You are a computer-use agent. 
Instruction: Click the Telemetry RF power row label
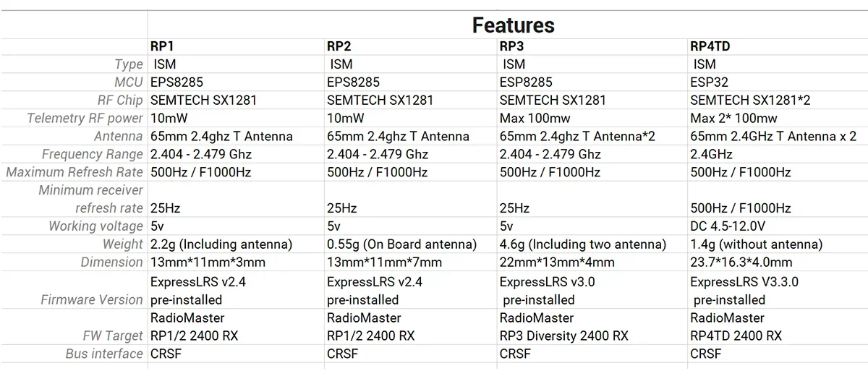85,119
